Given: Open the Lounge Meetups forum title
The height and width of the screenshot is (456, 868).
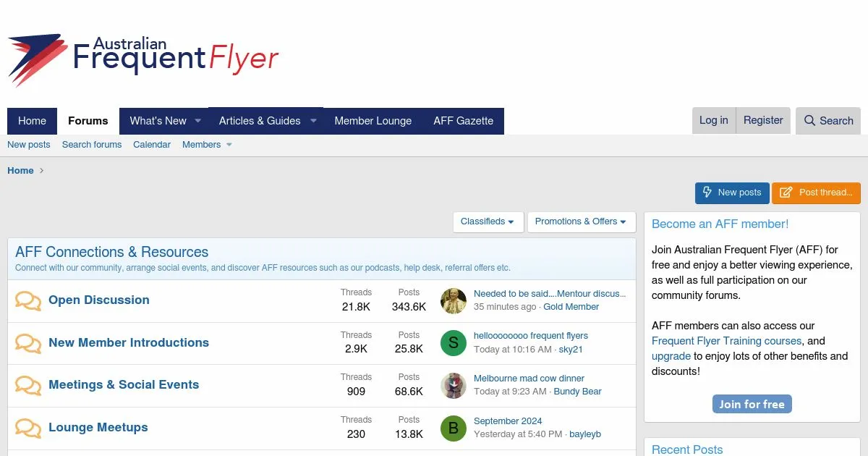Looking at the screenshot, I should coord(98,427).
